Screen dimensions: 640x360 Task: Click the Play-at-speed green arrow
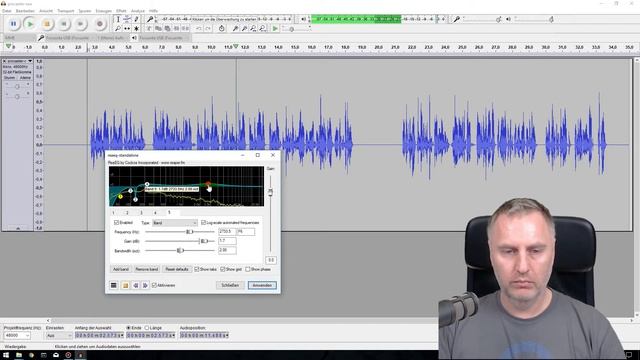(x=275, y=29)
